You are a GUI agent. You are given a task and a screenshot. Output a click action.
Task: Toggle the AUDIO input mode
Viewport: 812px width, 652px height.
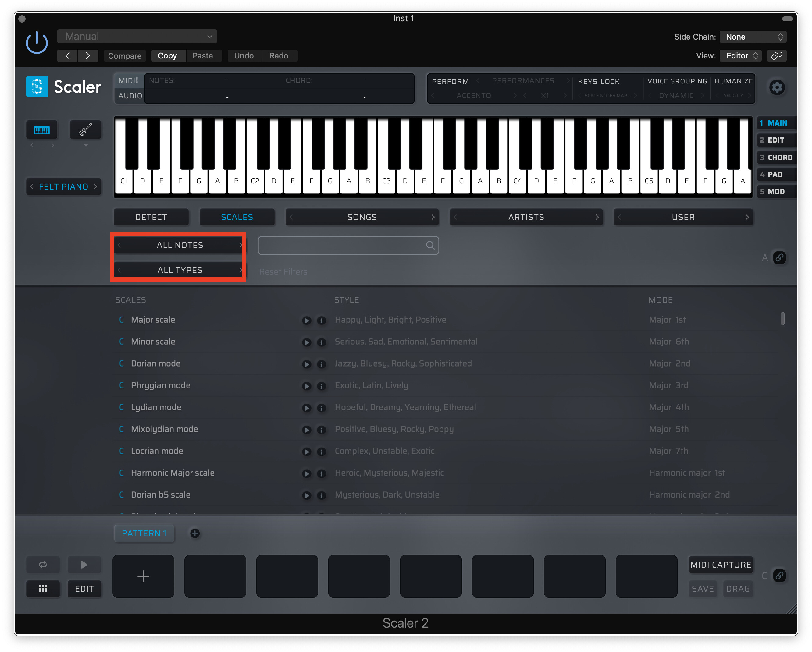[130, 96]
